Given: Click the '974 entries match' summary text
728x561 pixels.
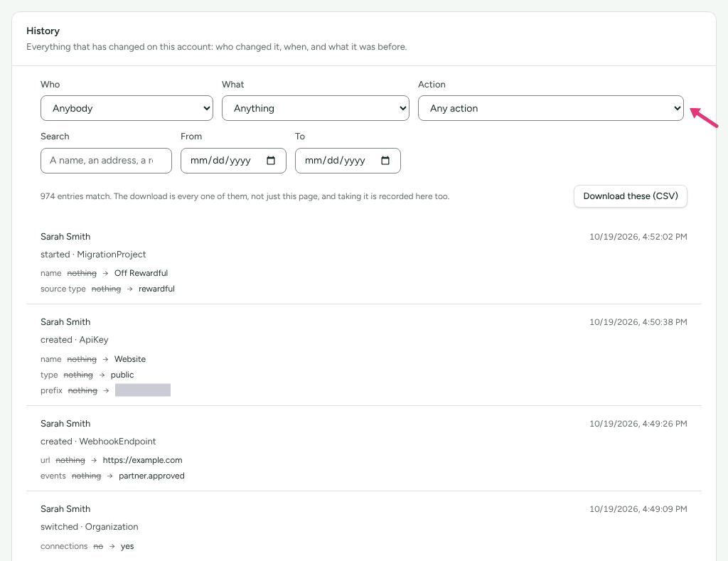Looking at the screenshot, I should [x=245, y=196].
